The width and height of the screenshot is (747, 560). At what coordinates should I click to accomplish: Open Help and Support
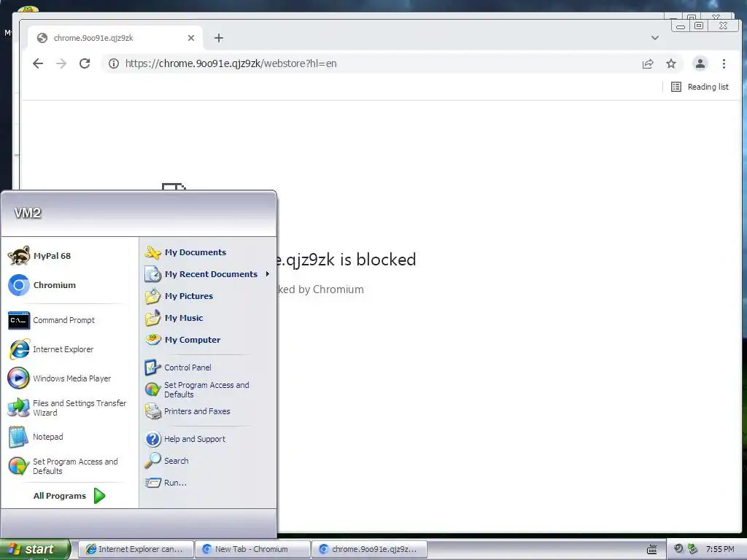point(207,439)
